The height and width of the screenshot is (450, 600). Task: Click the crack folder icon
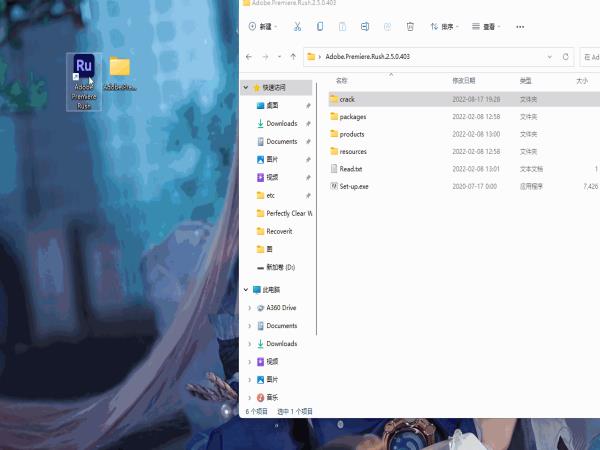coord(334,99)
